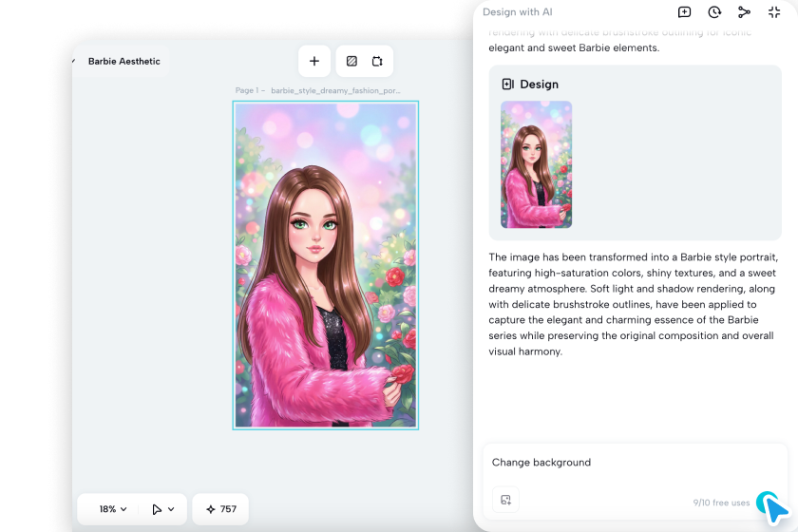The height and width of the screenshot is (532, 798).
Task: Click the Change background prompt field
Action: [x=636, y=463]
